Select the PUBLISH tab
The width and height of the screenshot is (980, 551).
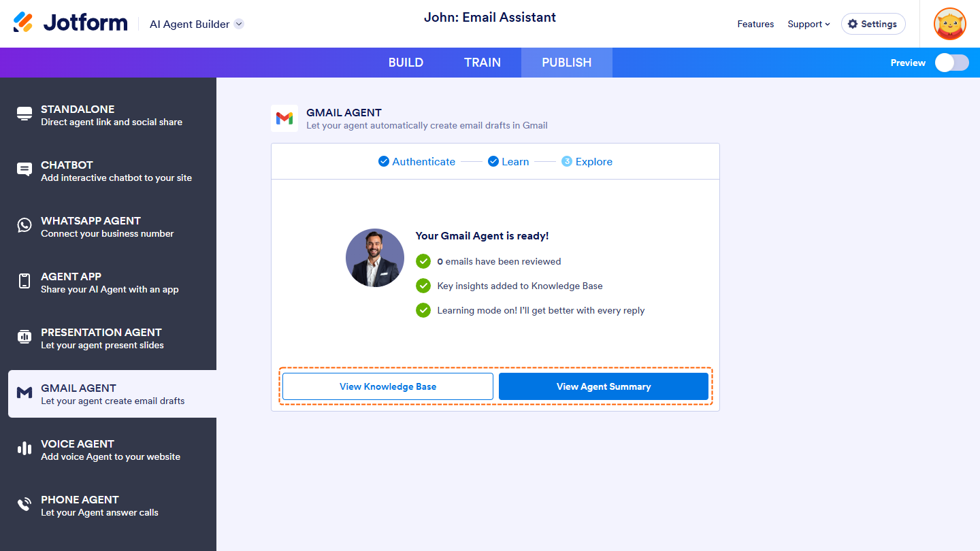click(567, 63)
